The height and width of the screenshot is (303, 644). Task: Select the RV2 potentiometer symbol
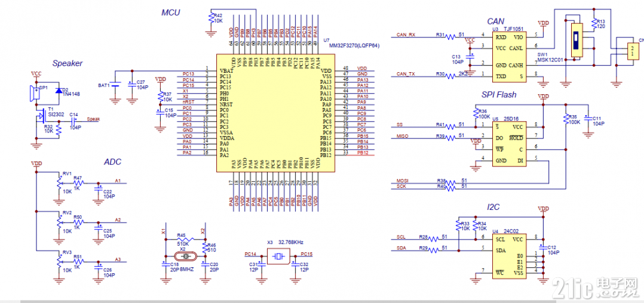pyautogui.click(x=59, y=222)
